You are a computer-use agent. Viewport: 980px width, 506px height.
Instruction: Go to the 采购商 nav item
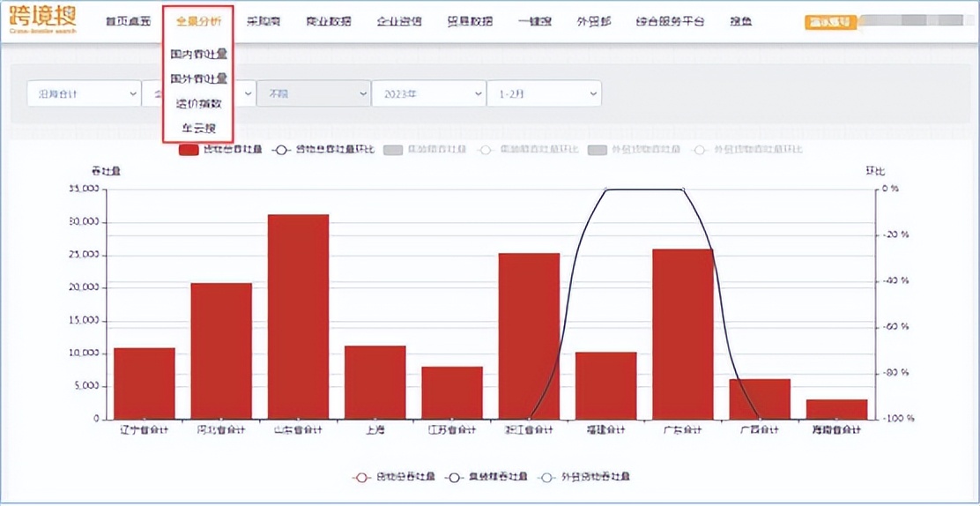tap(264, 22)
